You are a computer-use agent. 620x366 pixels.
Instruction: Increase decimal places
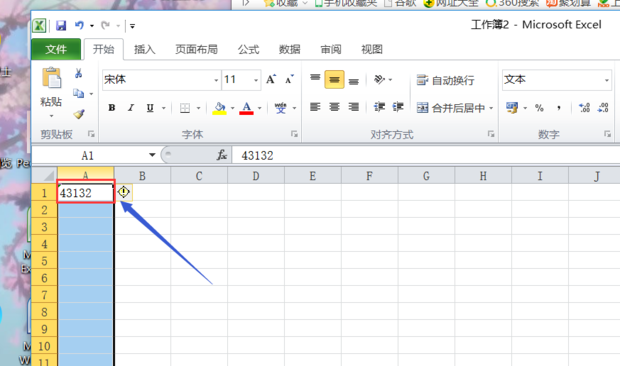[x=584, y=108]
